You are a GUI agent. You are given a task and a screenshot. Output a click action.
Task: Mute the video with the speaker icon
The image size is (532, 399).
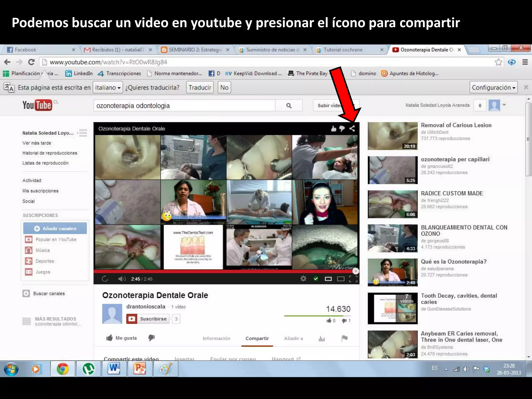(x=122, y=279)
